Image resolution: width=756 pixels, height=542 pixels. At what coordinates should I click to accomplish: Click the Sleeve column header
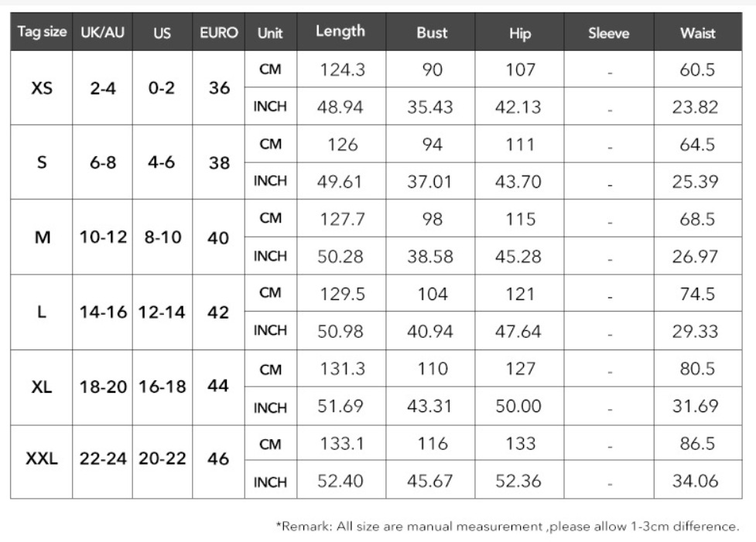click(608, 33)
